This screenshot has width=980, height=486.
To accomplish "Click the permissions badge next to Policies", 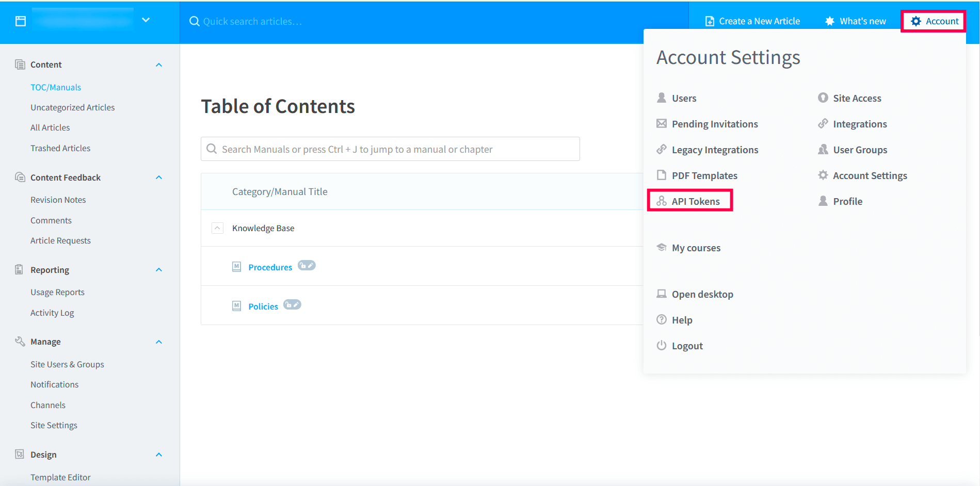I will click(292, 304).
